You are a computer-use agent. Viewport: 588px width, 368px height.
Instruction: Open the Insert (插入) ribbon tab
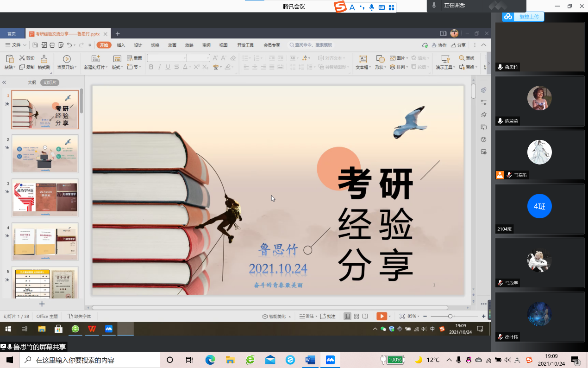point(121,45)
